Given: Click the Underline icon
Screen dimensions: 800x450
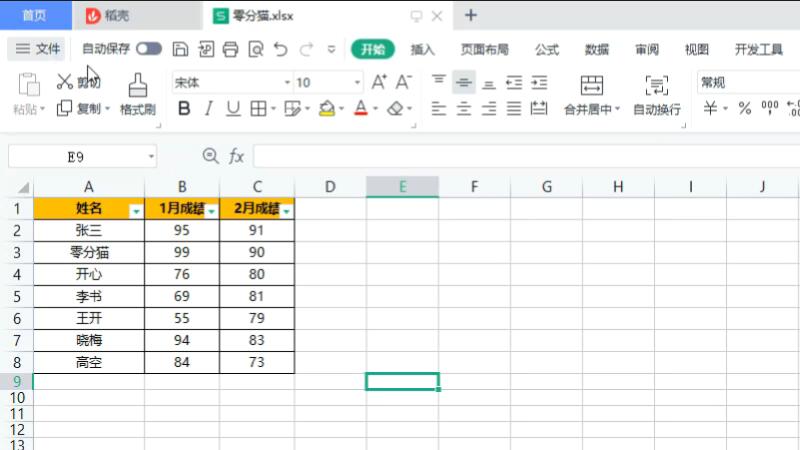Looking at the screenshot, I should tap(233, 109).
